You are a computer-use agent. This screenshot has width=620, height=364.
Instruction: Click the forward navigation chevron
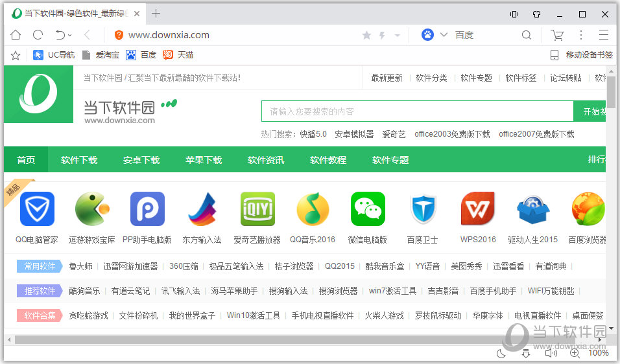point(88,35)
